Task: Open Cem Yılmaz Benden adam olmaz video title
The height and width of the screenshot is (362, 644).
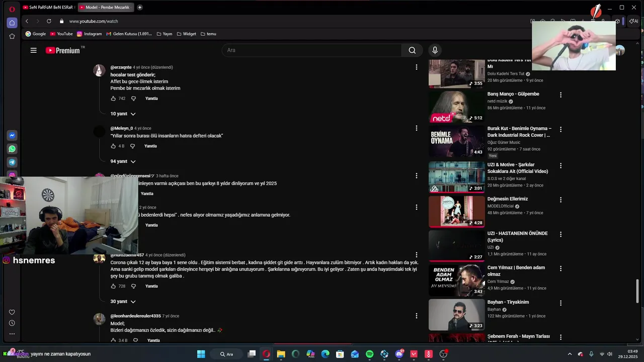Action: (516, 271)
